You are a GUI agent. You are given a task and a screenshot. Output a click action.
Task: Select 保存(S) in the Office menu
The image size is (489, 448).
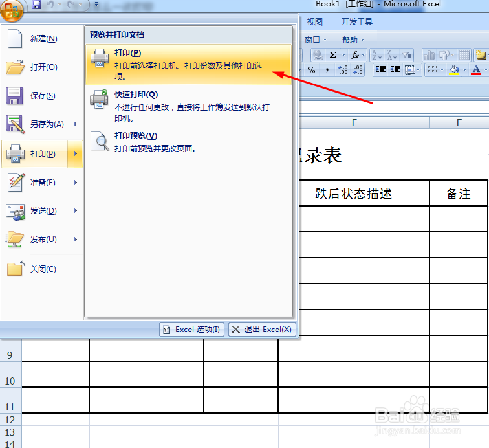pyautogui.click(x=43, y=96)
